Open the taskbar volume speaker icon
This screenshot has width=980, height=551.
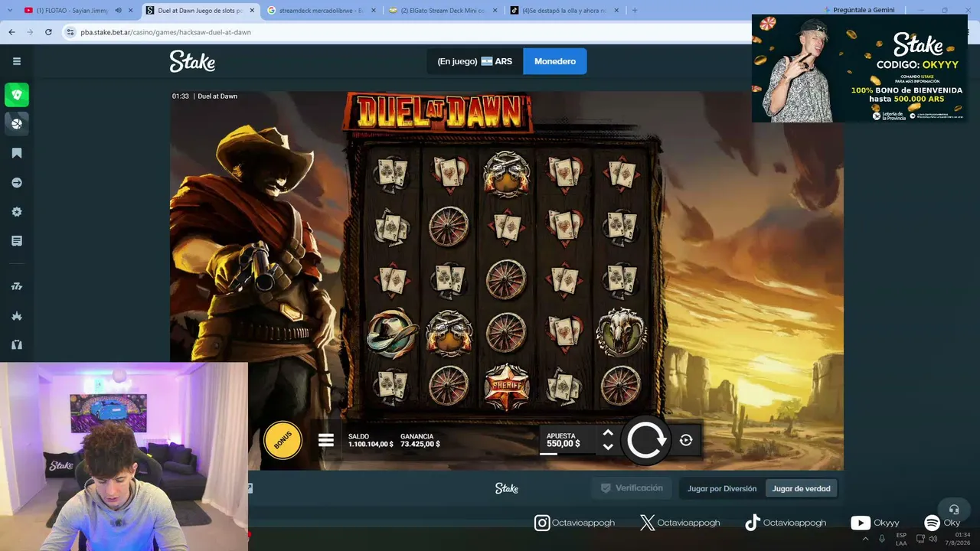tap(933, 539)
